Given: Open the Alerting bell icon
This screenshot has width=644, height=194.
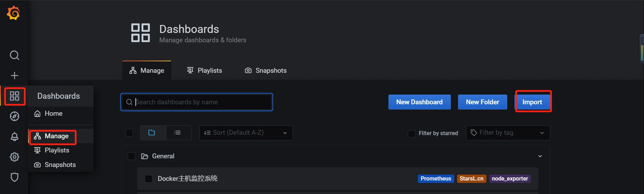Looking at the screenshot, I should [x=15, y=136].
